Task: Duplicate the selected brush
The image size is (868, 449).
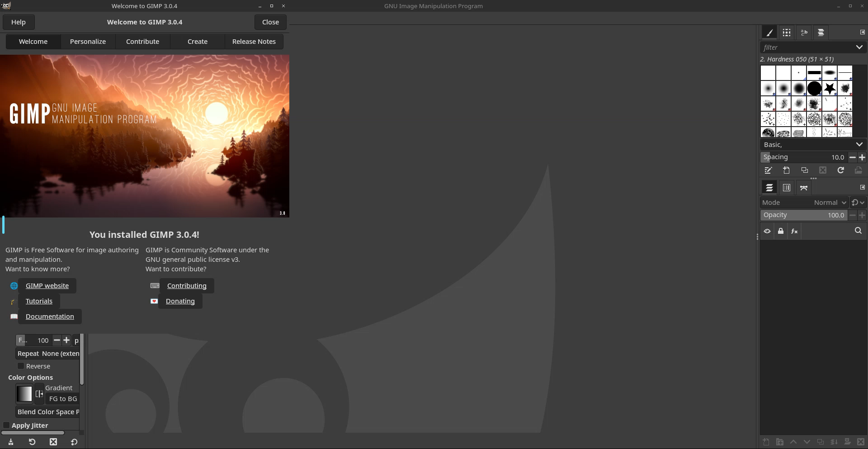Action: pos(805,170)
